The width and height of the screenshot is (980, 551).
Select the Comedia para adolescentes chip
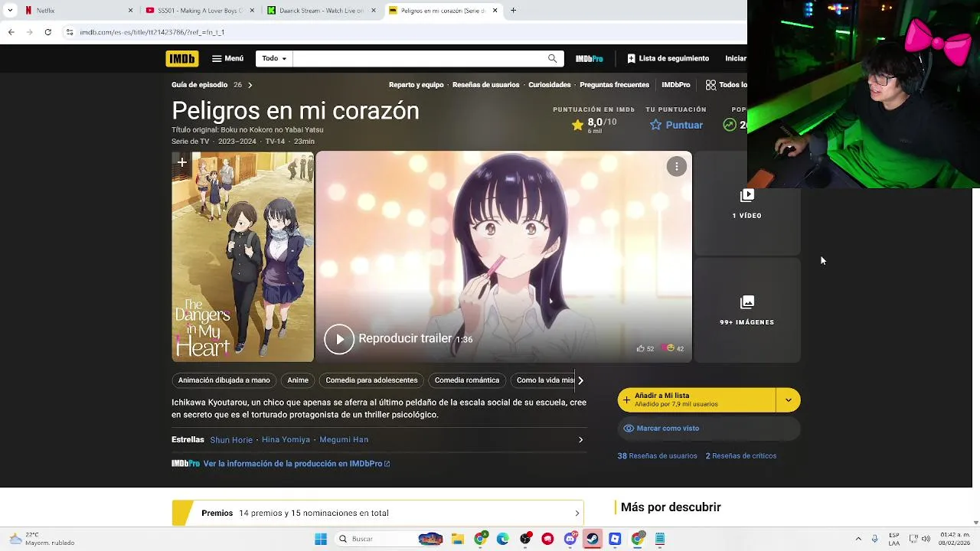tap(371, 380)
